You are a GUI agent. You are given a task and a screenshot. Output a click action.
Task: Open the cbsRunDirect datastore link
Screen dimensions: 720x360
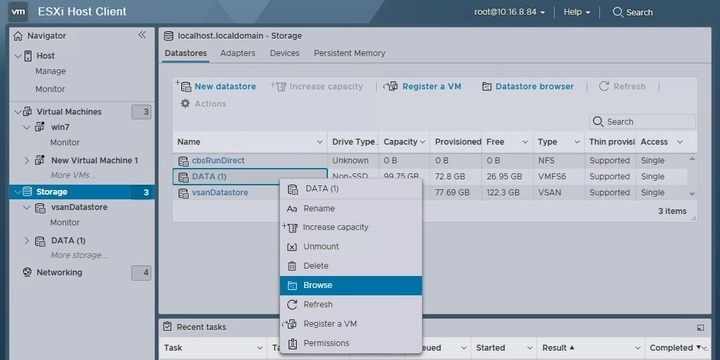218,161
